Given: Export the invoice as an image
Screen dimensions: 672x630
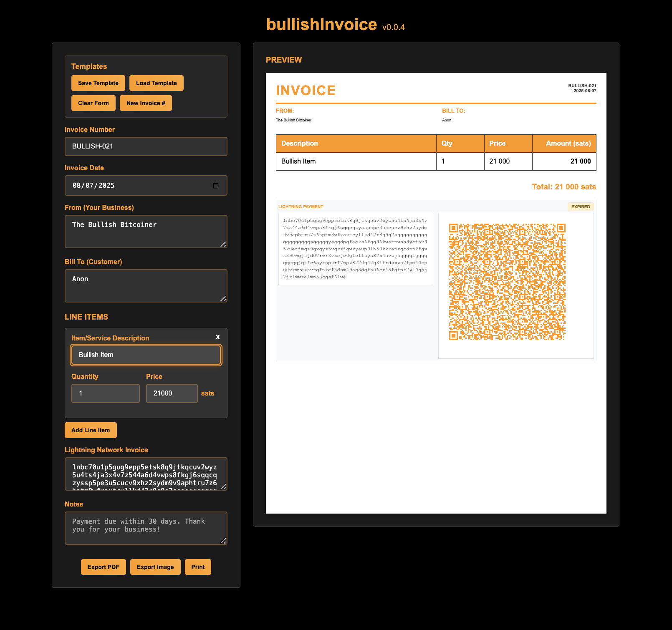Looking at the screenshot, I should [155, 567].
